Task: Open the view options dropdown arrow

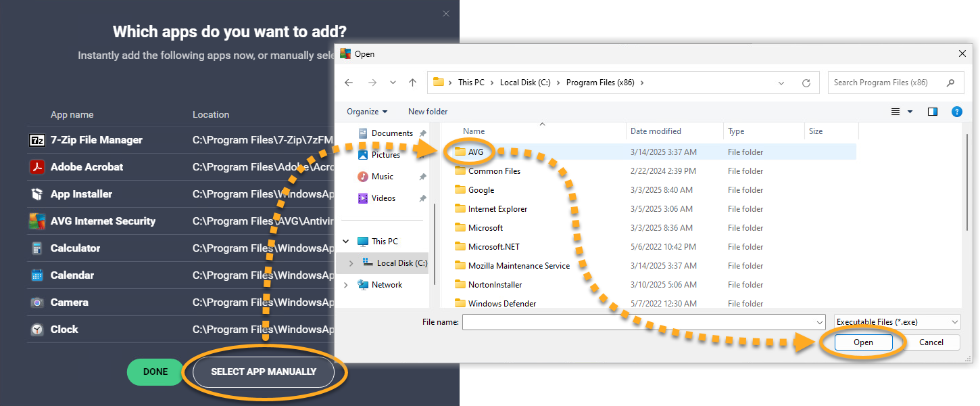Action: (x=910, y=112)
